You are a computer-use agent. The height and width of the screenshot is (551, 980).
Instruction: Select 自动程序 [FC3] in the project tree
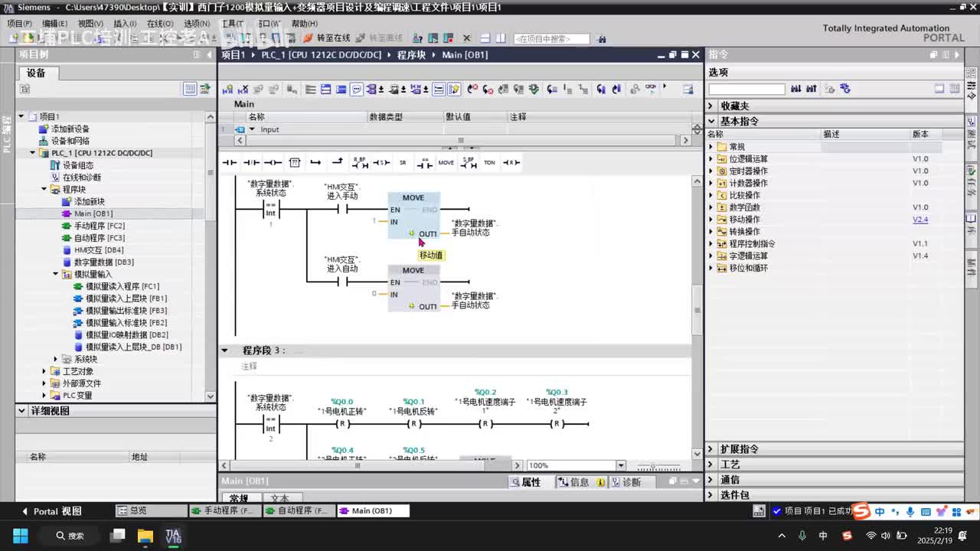pyautogui.click(x=99, y=238)
